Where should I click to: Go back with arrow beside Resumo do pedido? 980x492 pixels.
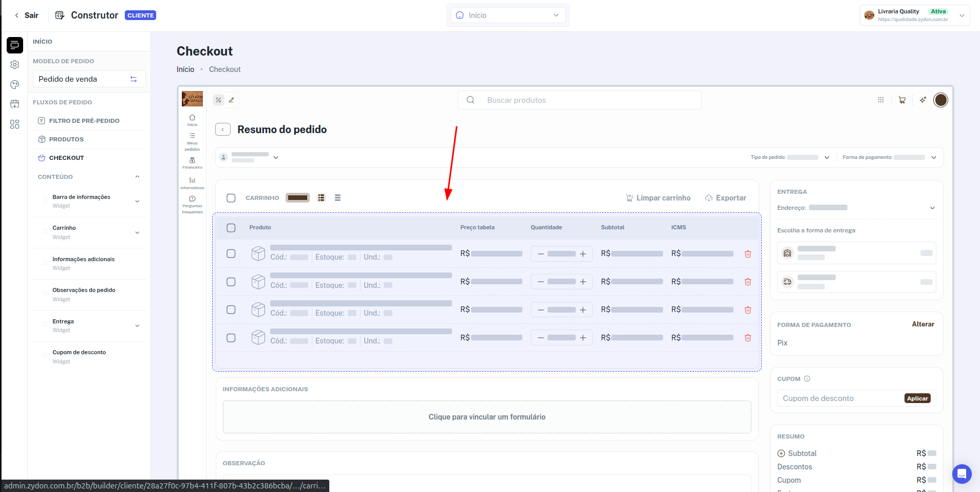click(222, 130)
